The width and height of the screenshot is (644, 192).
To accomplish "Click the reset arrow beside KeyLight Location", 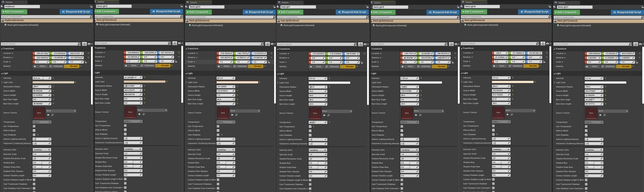I will coord(364,54).
